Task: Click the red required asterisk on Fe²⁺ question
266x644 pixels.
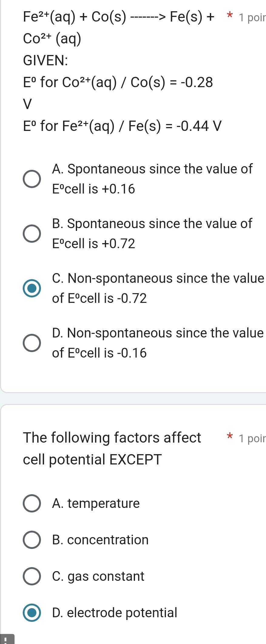Action: pos(230,16)
